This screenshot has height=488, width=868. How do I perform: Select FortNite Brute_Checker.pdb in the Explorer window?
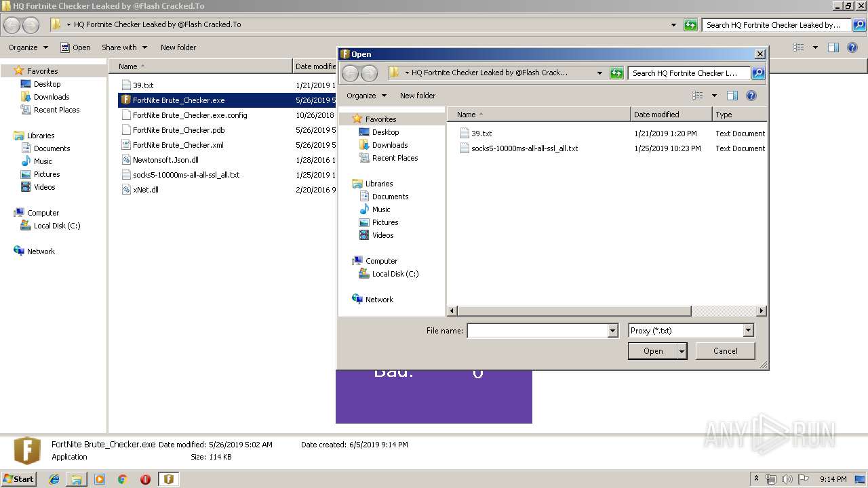(x=172, y=130)
